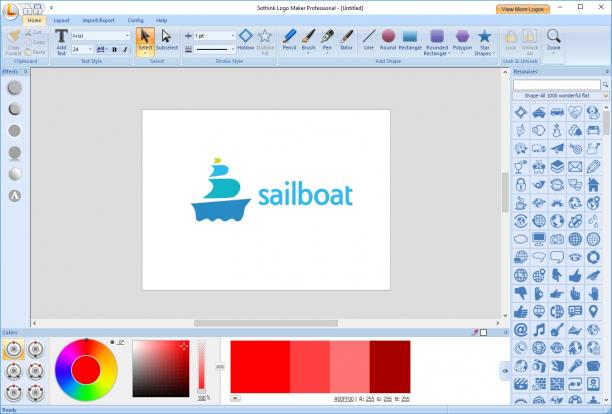The image size is (612, 414).
Task: Click the horizontal canvas scrollbar
Action: tap(266, 323)
